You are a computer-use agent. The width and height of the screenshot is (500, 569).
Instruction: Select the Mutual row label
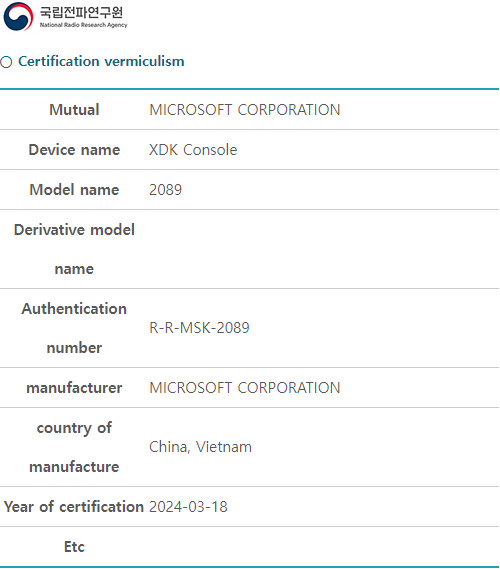tap(74, 110)
